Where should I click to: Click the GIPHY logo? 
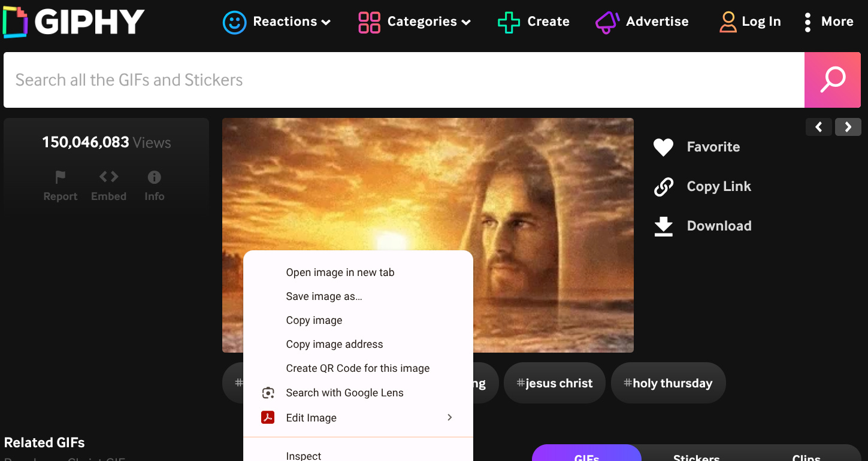click(x=73, y=22)
